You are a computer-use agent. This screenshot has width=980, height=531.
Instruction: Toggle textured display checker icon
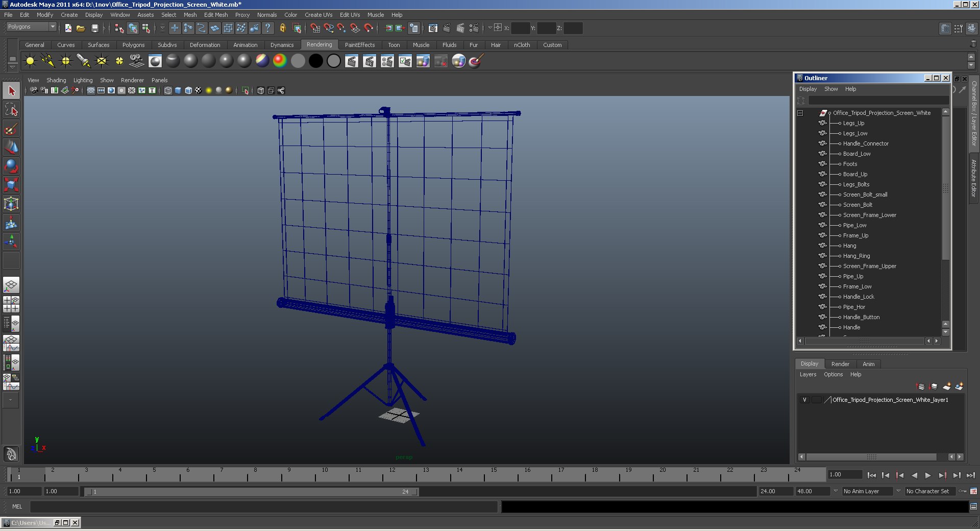pyautogui.click(x=199, y=90)
